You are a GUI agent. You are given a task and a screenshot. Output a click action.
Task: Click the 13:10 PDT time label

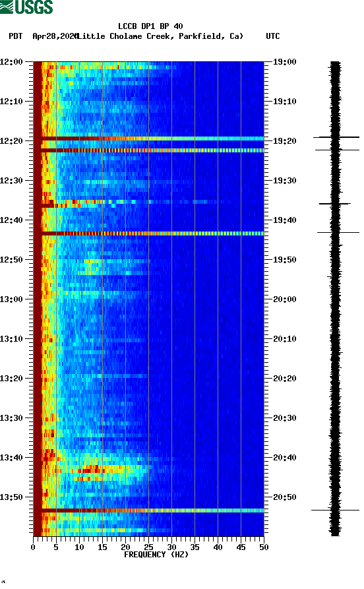pyautogui.click(x=11, y=339)
